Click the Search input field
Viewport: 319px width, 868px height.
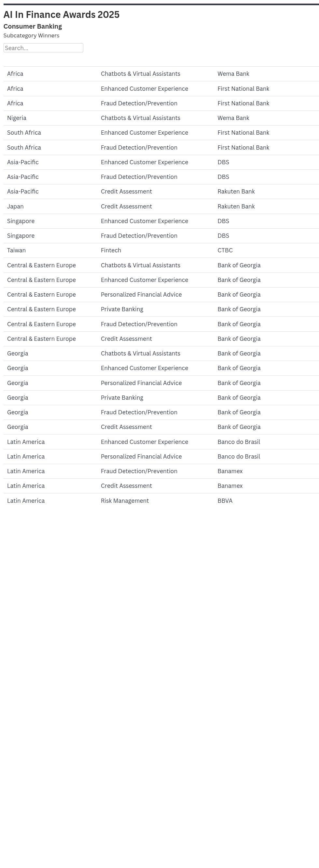click(43, 48)
